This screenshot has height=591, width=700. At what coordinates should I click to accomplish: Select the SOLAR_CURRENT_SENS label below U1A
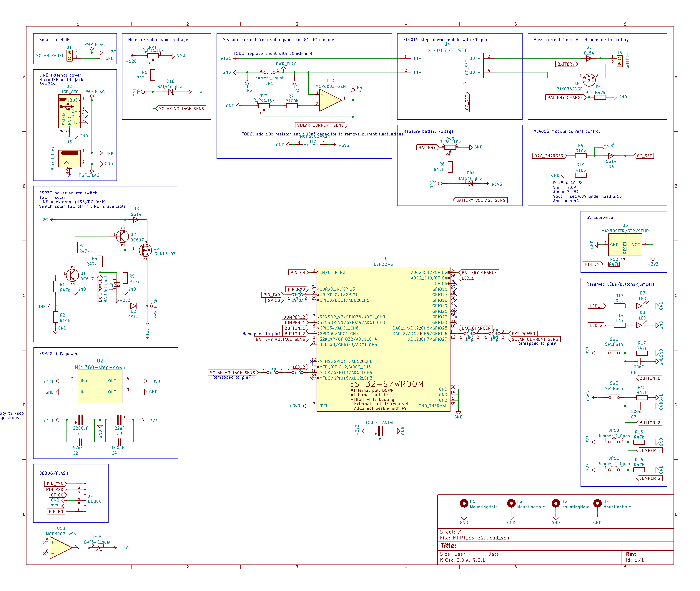coord(321,125)
